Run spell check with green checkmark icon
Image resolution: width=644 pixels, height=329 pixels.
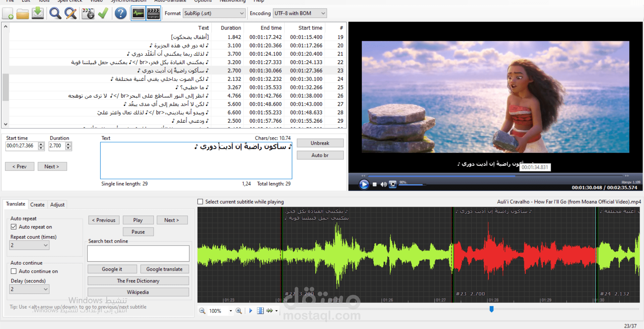(103, 13)
